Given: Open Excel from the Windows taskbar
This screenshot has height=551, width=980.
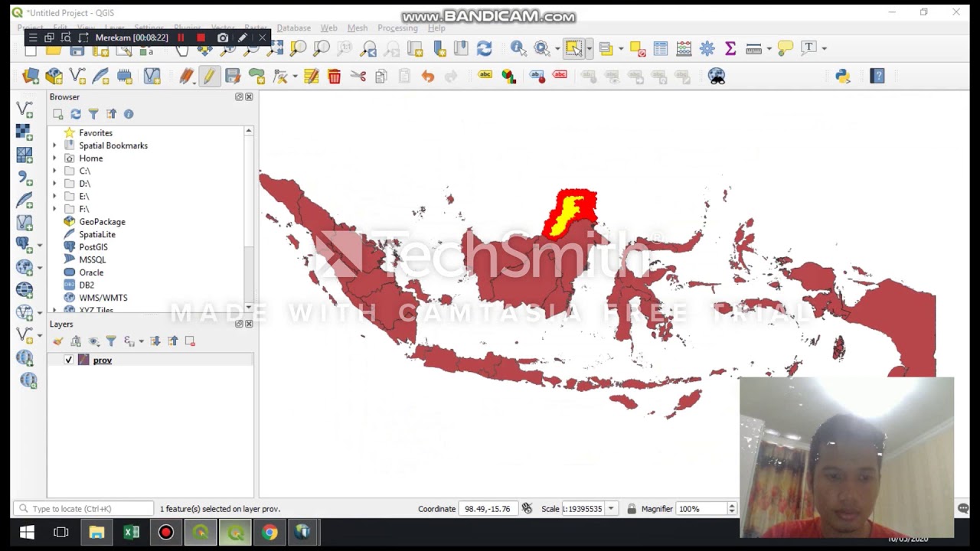Looking at the screenshot, I should coord(131,533).
